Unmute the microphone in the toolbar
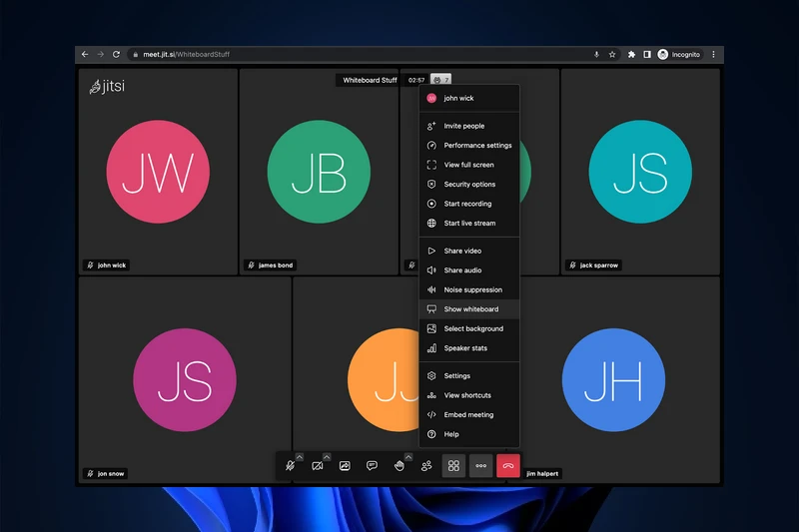Image resolution: width=799 pixels, height=532 pixels. click(289, 466)
